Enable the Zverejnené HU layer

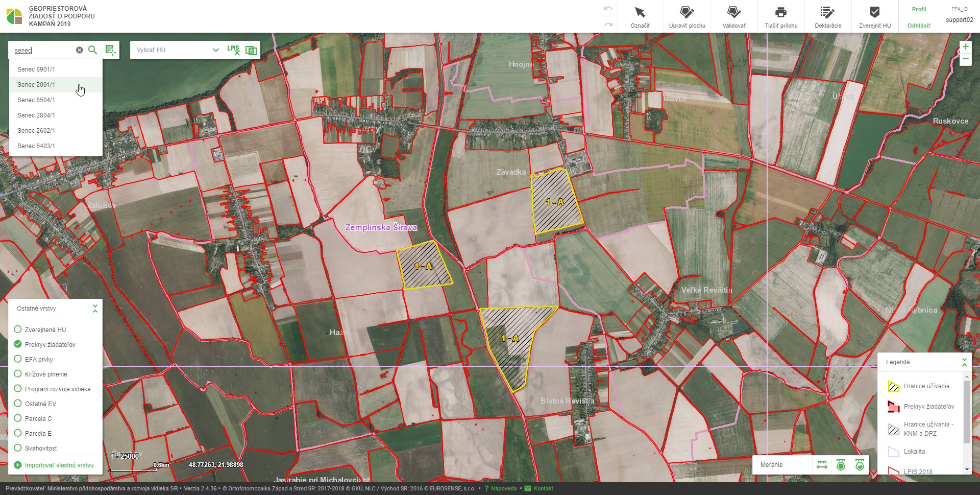(17, 329)
